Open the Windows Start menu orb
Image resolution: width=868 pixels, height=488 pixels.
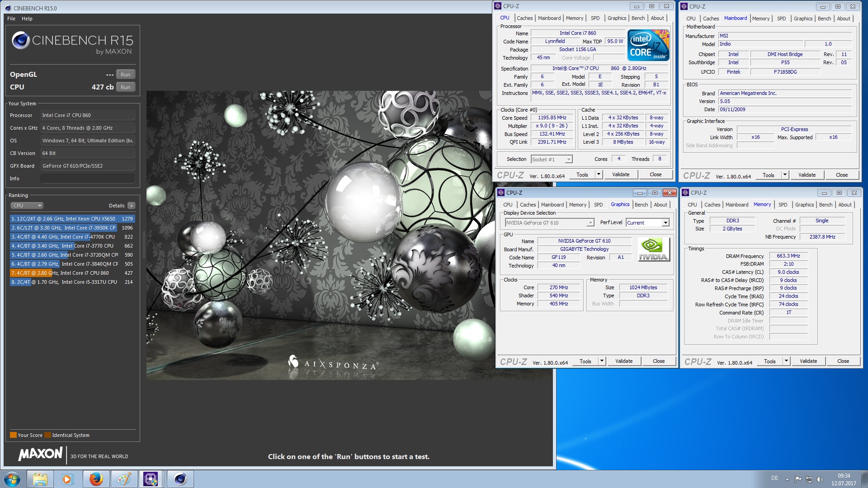coord(12,479)
